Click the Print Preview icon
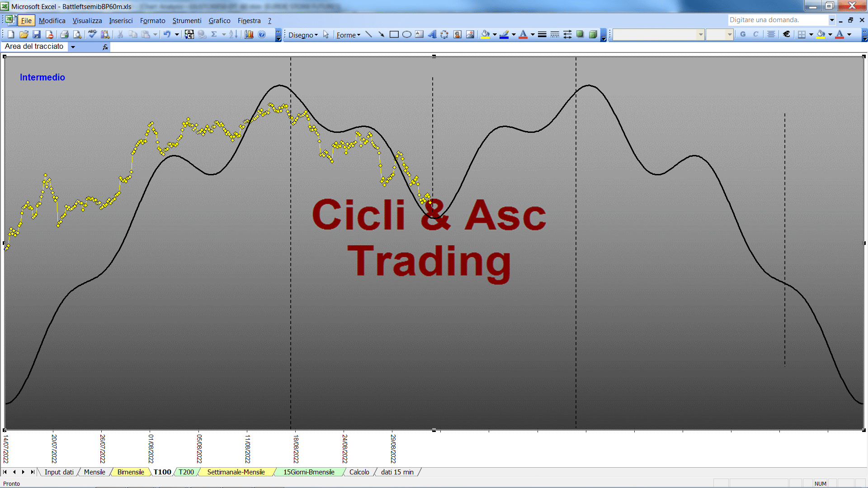 point(77,34)
